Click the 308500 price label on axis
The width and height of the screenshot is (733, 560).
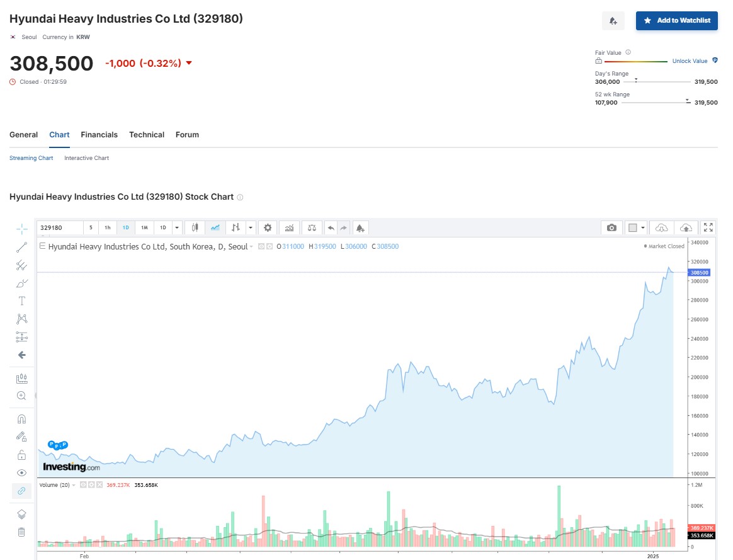point(700,273)
